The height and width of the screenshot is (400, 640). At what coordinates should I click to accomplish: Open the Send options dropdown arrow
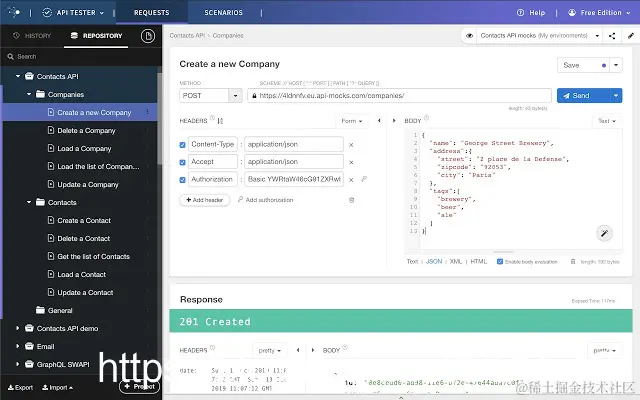pos(616,96)
